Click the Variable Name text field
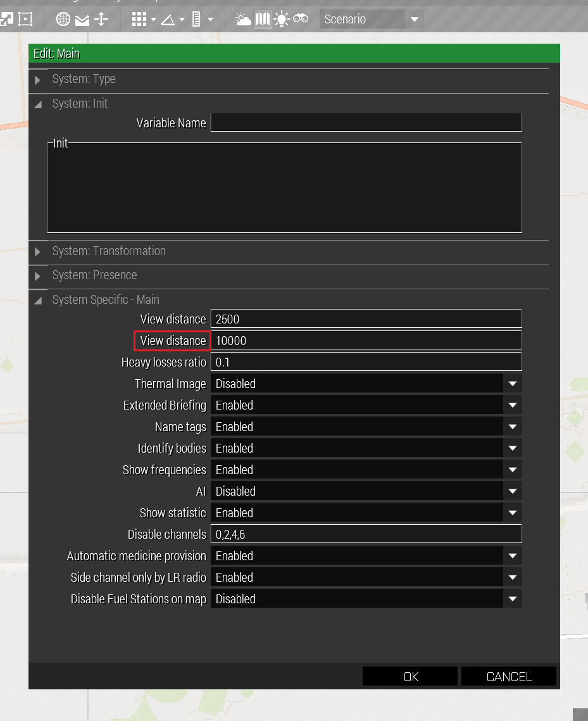The width and height of the screenshot is (588, 721). [366, 123]
